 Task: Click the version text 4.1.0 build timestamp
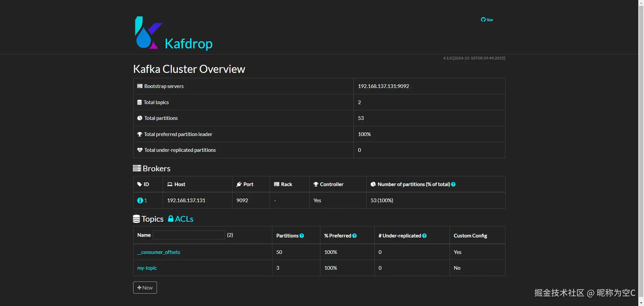474,58
